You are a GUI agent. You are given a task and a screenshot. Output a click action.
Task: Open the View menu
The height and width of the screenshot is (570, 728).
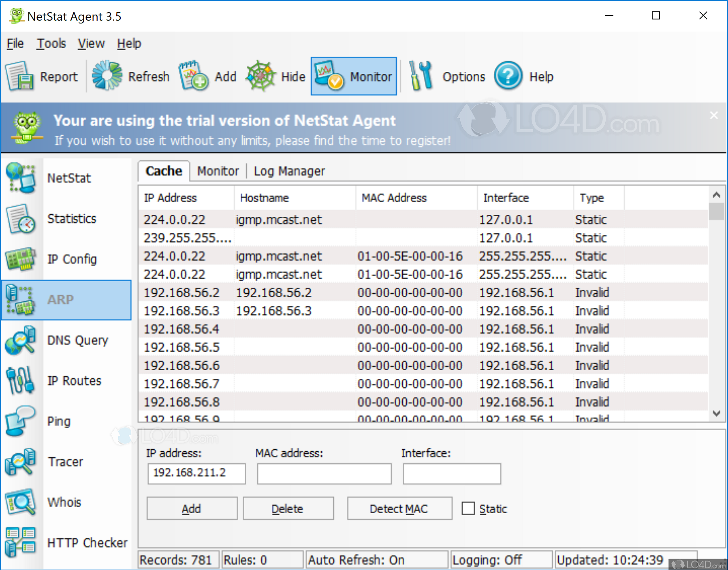(91, 43)
